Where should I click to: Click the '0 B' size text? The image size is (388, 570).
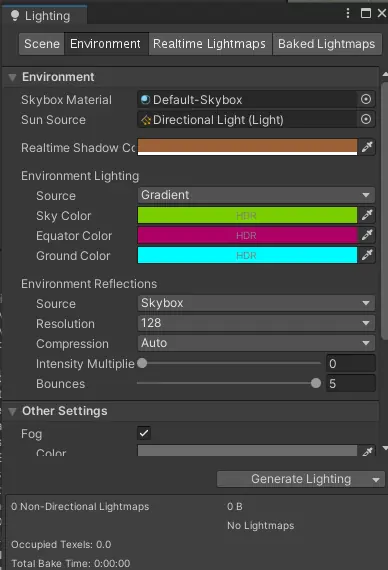235,506
